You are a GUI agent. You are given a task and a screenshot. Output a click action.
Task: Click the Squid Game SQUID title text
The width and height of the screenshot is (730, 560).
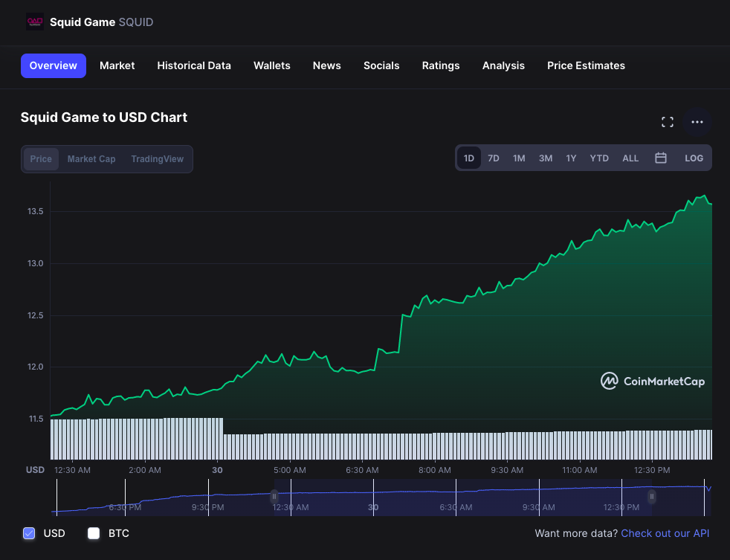[102, 22]
